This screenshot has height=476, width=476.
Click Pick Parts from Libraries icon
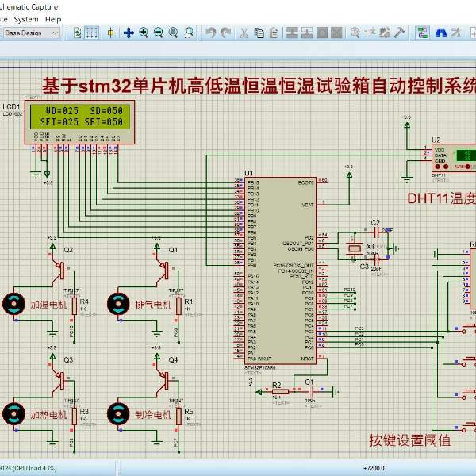355,33
